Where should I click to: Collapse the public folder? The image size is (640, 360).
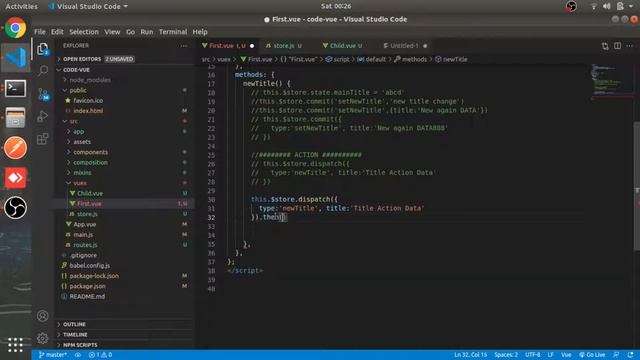coord(124,90)
